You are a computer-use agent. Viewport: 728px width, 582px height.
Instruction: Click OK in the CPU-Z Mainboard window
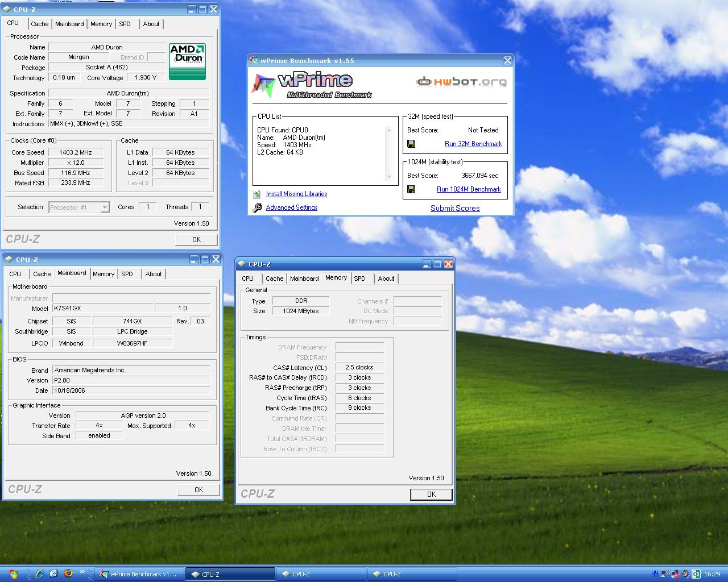click(x=198, y=490)
